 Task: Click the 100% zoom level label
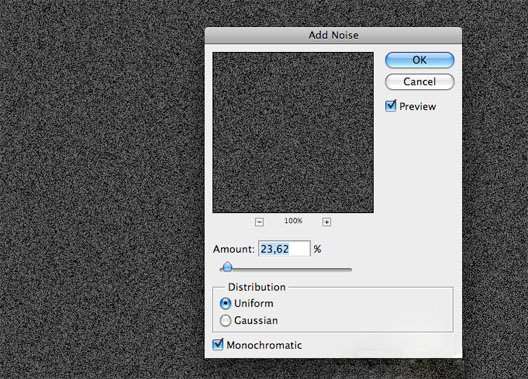[x=293, y=221]
